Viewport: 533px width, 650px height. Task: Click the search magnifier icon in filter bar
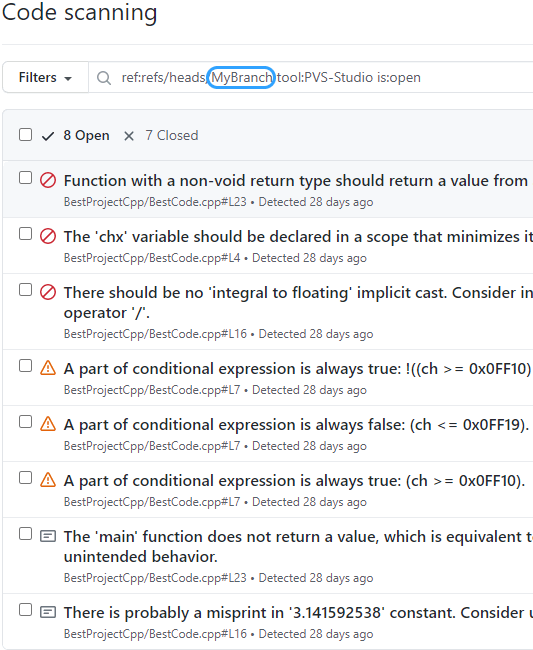[104, 78]
